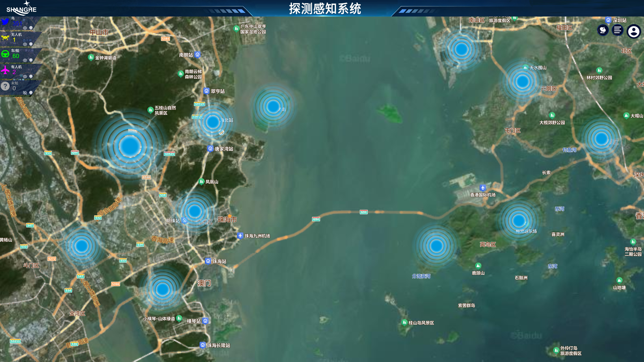Open the list menu round button
This screenshot has width=644, height=362.
pos(617,31)
